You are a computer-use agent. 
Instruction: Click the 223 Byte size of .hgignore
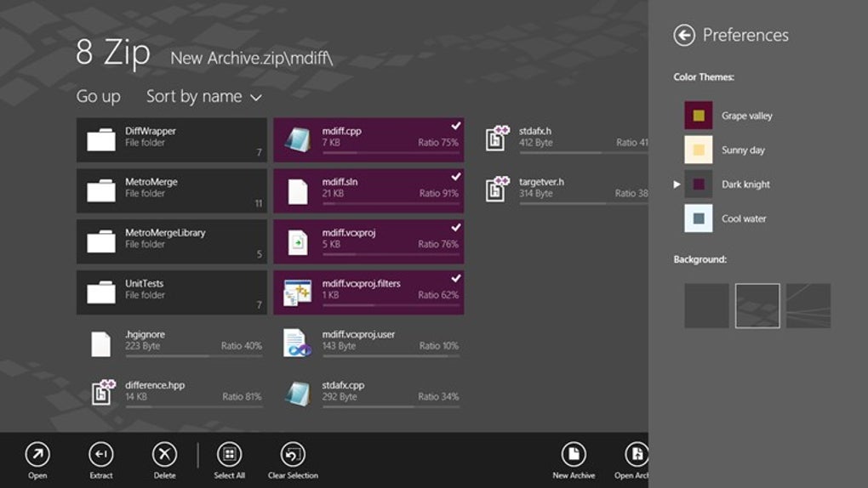tap(142, 346)
